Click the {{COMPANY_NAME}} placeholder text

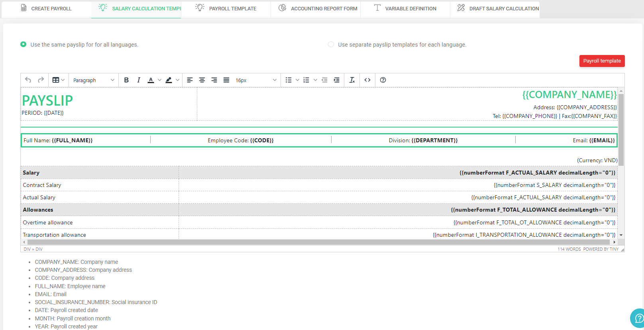(569, 95)
